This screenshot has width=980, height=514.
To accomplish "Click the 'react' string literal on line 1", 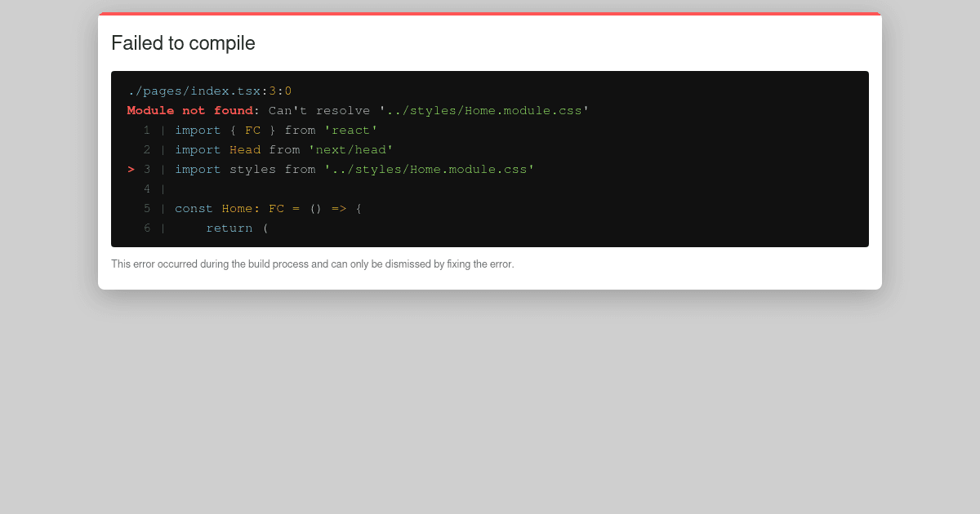I will (351, 130).
